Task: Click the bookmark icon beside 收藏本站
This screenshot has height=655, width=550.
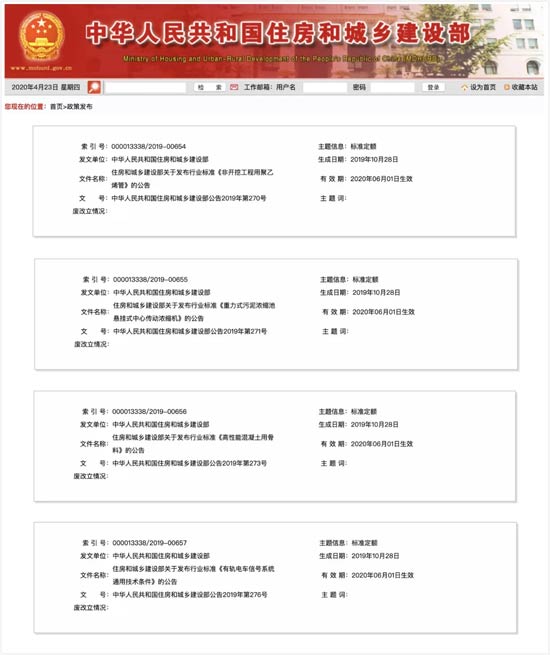Action: (507, 87)
